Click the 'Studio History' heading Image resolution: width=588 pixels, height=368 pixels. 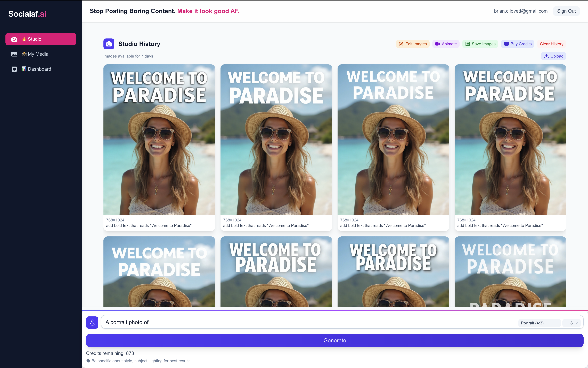pyautogui.click(x=139, y=44)
